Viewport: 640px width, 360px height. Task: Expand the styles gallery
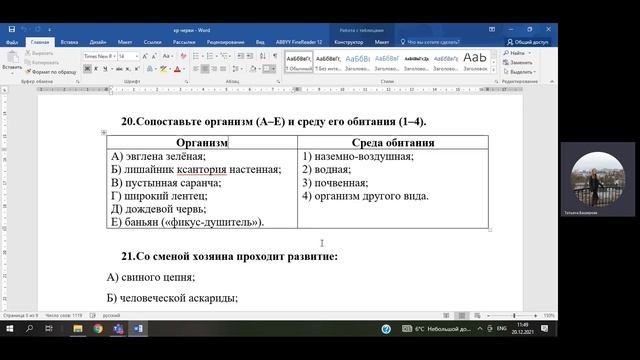click(x=494, y=70)
